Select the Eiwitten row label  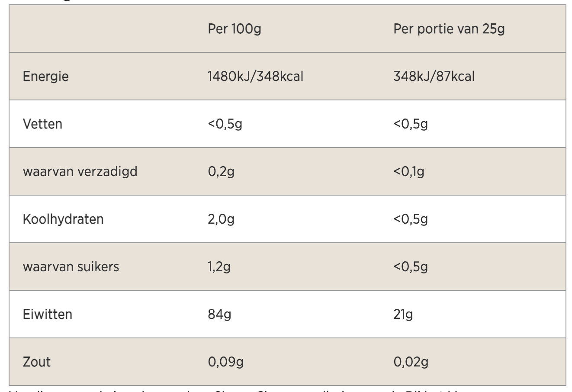pyautogui.click(x=47, y=314)
